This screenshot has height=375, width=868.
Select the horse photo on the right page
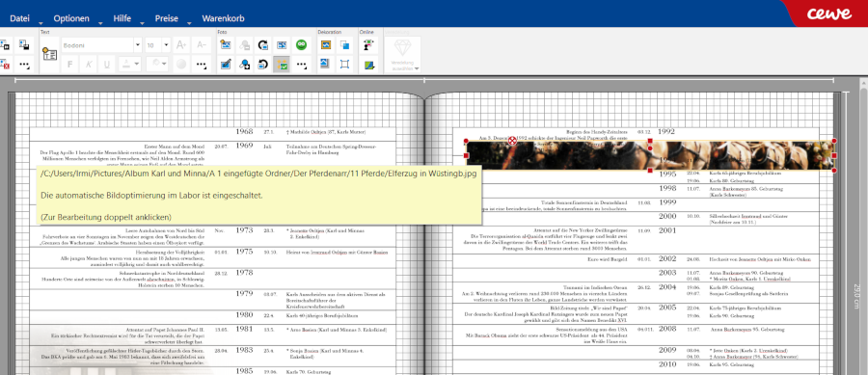click(650, 155)
